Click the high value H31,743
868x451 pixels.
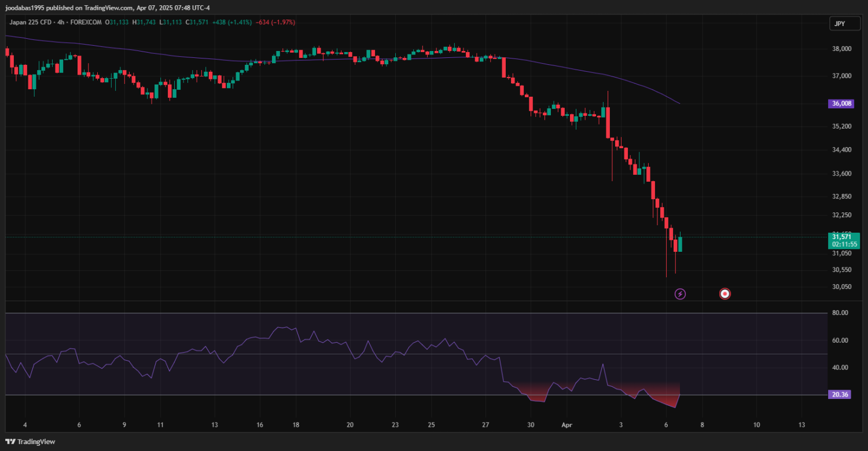(x=145, y=22)
